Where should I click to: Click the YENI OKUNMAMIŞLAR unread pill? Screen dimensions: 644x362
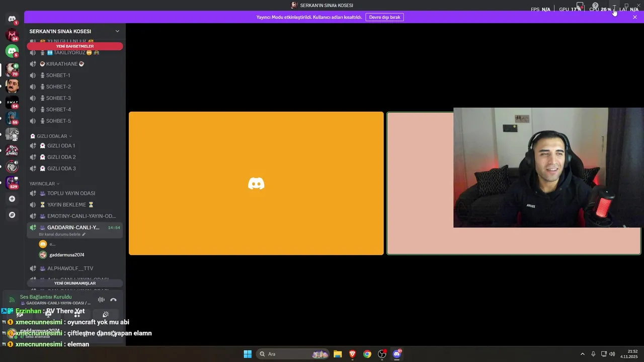coord(74,283)
